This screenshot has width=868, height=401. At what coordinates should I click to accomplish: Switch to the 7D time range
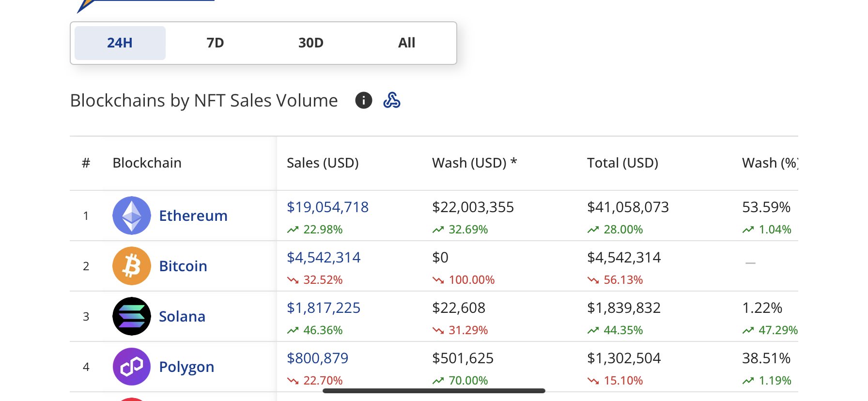(x=215, y=43)
